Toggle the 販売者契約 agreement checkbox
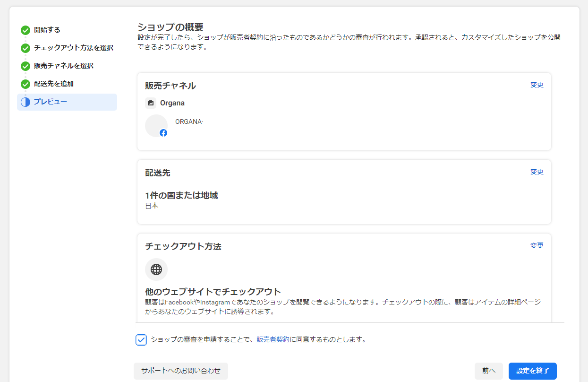Screen dimensions: 588x382 click(x=141, y=339)
